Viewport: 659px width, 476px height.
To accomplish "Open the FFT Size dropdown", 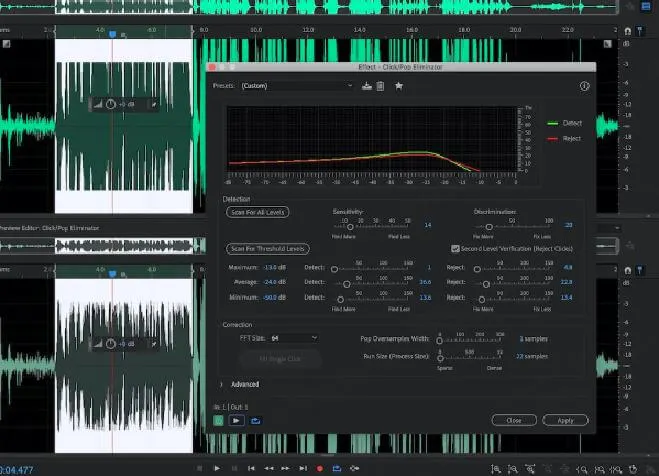I will [x=293, y=338].
